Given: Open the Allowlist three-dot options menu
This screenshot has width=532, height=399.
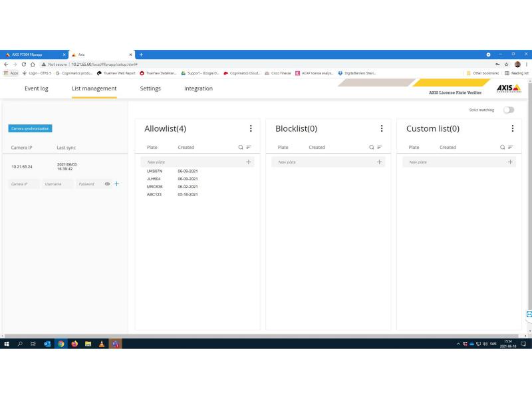Looking at the screenshot, I should click(x=251, y=128).
